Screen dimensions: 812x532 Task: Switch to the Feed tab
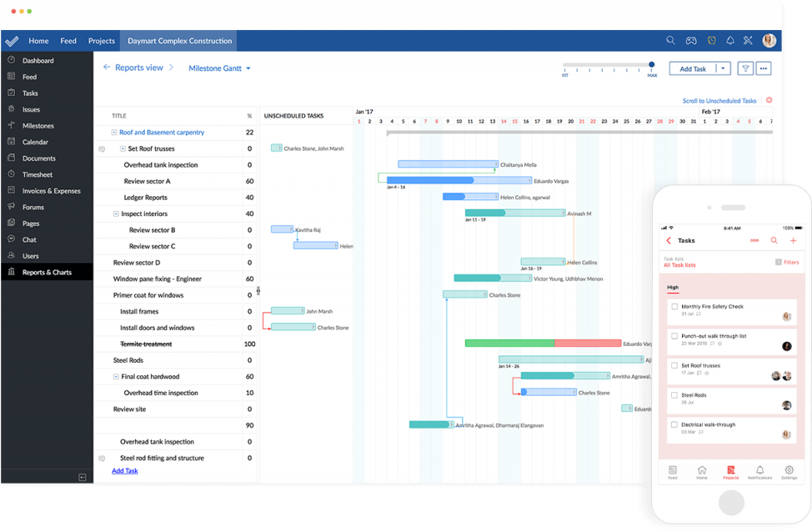(68, 40)
